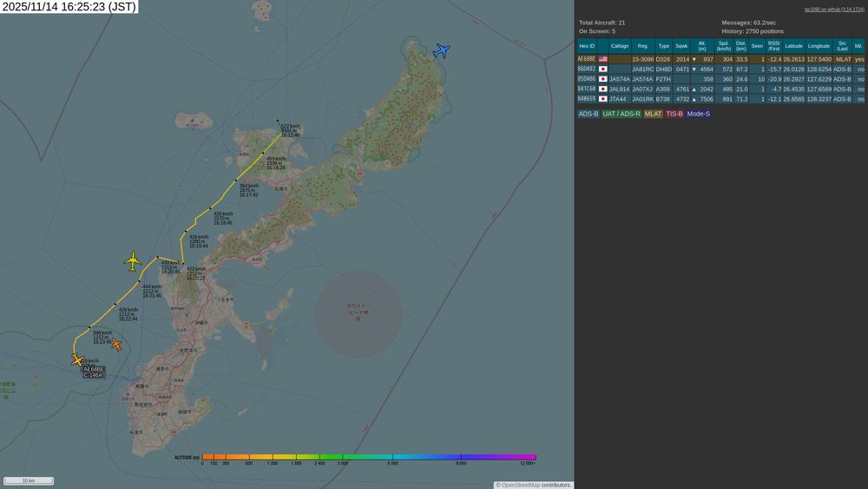Viewport: 868px width, 489px height.
Task: Click the B738 type cell
Action: 663,99
